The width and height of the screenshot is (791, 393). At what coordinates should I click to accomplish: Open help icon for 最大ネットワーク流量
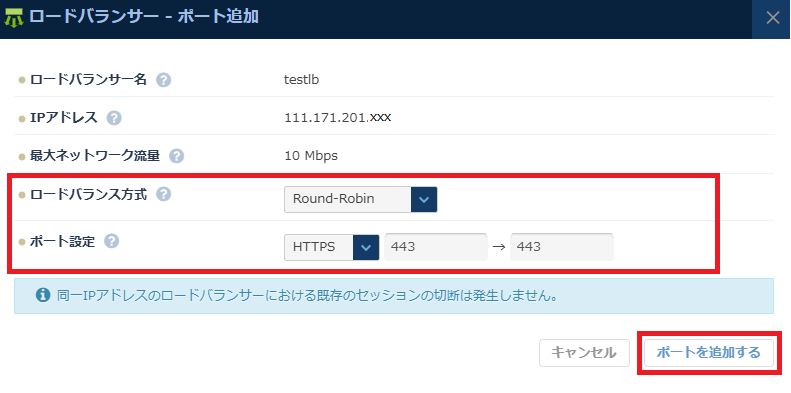(177, 156)
